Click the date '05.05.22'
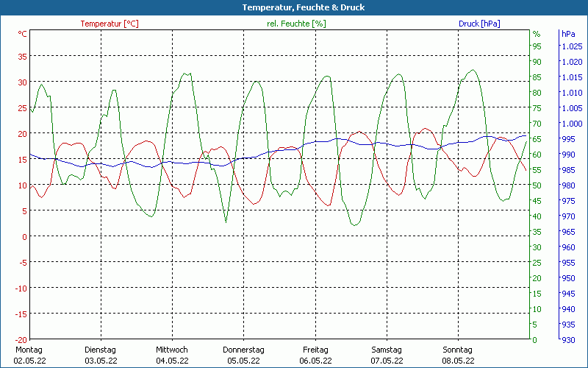Image resolution: width=588 pixels, height=368 pixels. click(x=244, y=361)
